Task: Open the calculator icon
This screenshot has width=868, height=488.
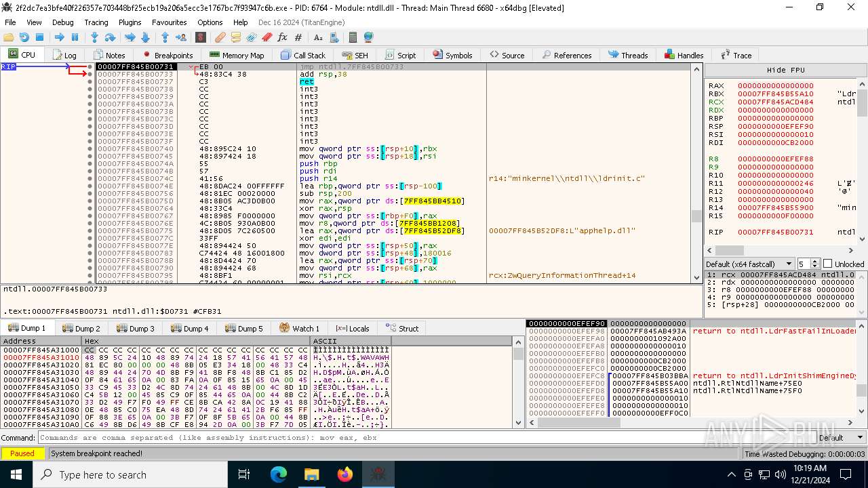Action: pyautogui.click(x=353, y=37)
